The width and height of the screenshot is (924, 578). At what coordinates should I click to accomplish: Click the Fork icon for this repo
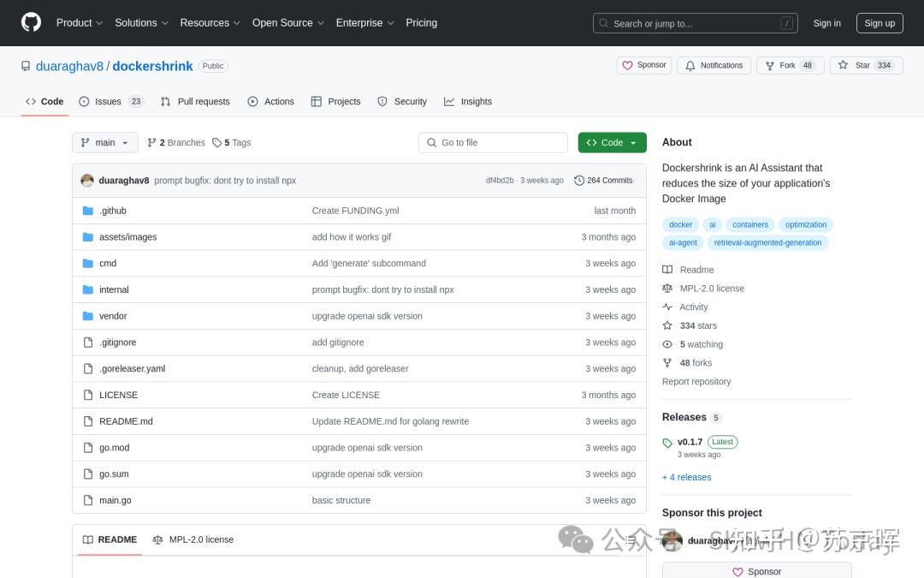click(769, 65)
